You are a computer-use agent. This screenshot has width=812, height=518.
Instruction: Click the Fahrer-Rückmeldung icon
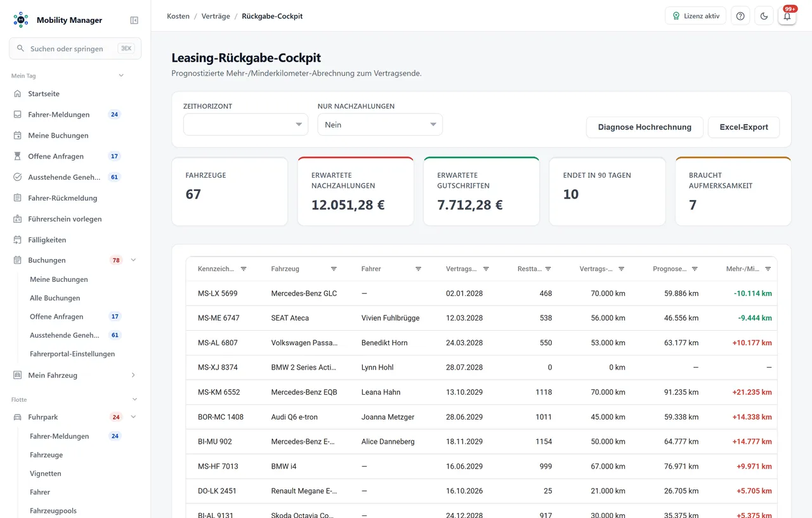pos(18,198)
